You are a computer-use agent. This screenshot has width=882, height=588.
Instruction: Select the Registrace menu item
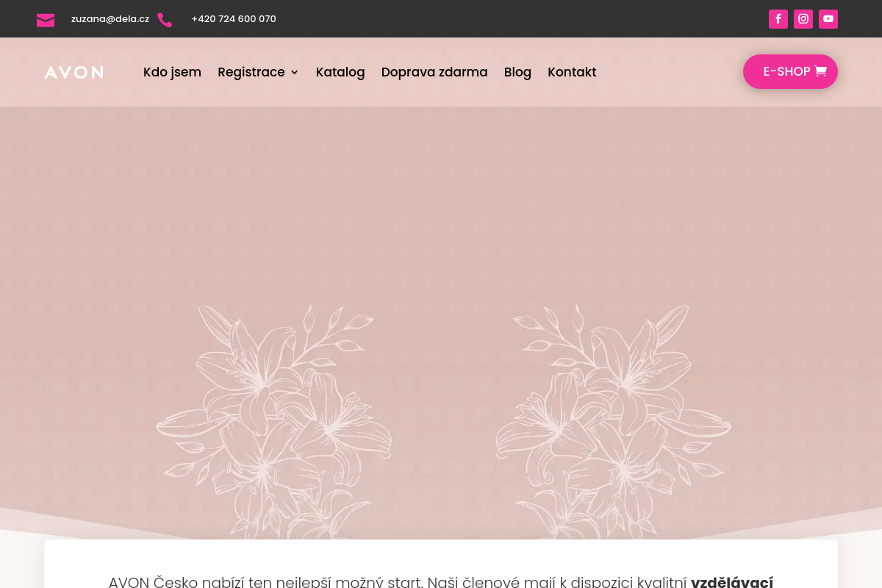[x=251, y=72]
